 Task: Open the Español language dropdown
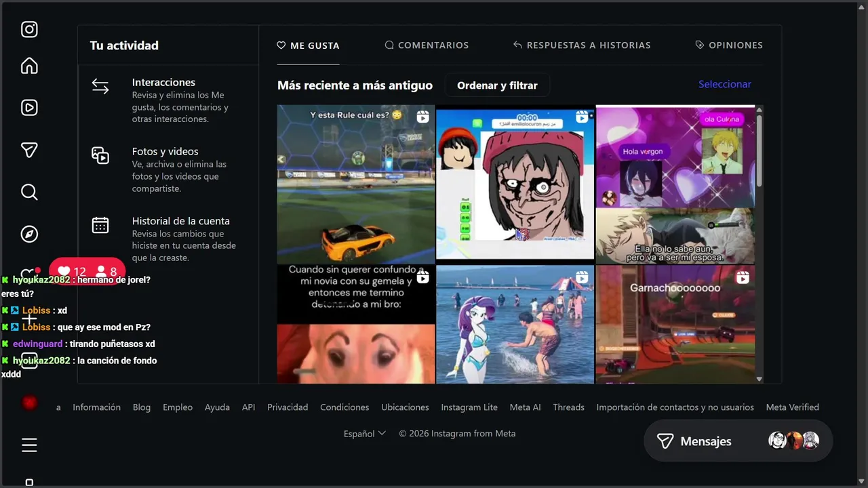365,434
